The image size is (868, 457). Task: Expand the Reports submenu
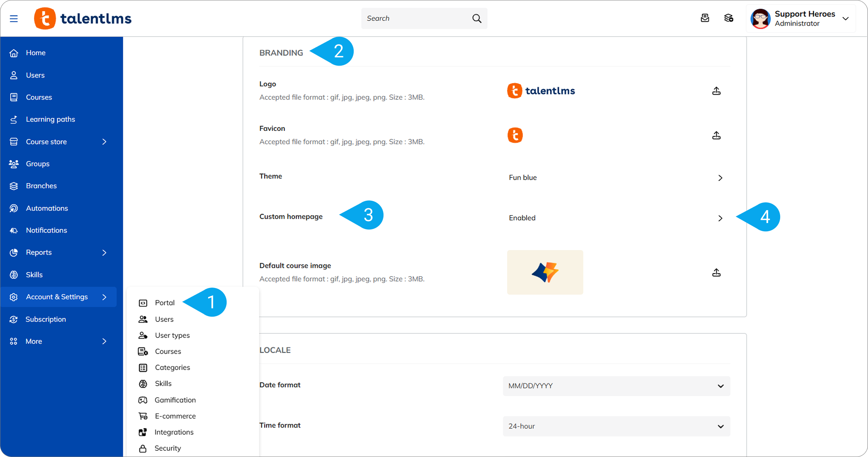click(x=104, y=252)
